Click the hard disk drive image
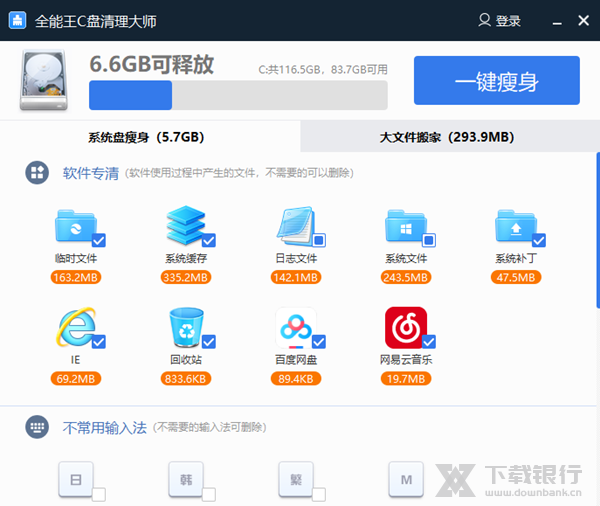Viewport: 600px width, 506px height. coord(44,80)
